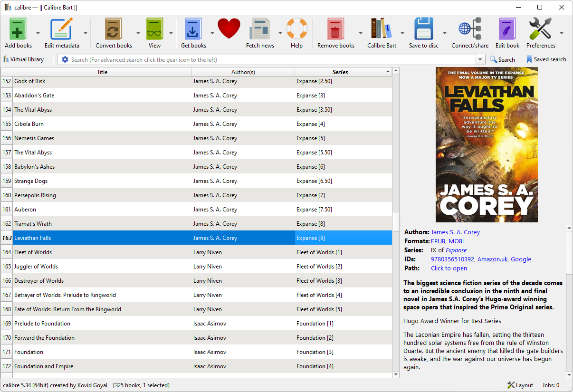This screenshot has width=573, height=392.
Task: Click the Jobs: 0 indicator
Action: tap(551, 385)
